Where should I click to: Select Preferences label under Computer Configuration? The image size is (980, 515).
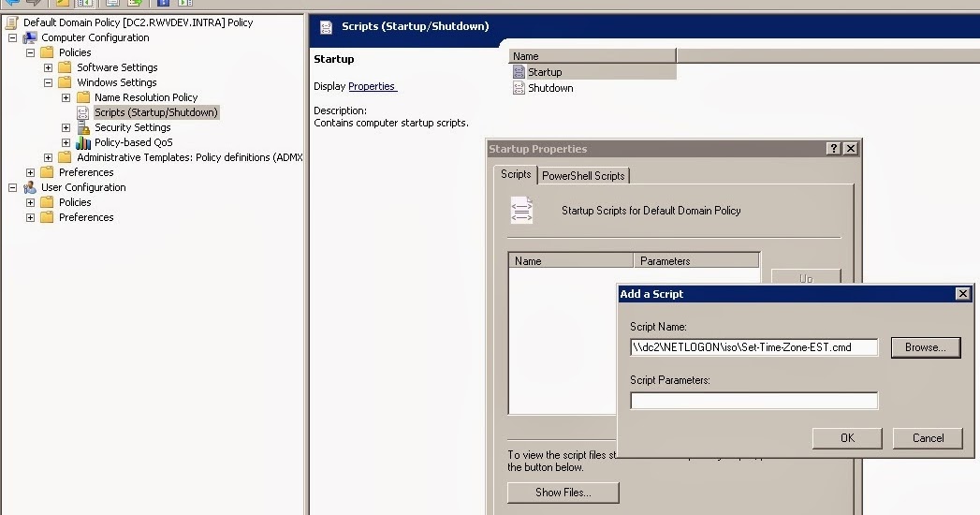pyautogui.click(x=86, y=172)
